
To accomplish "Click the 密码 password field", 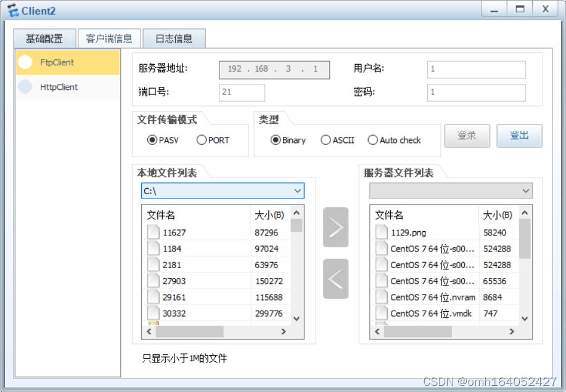I will click(x=477, y=92).
